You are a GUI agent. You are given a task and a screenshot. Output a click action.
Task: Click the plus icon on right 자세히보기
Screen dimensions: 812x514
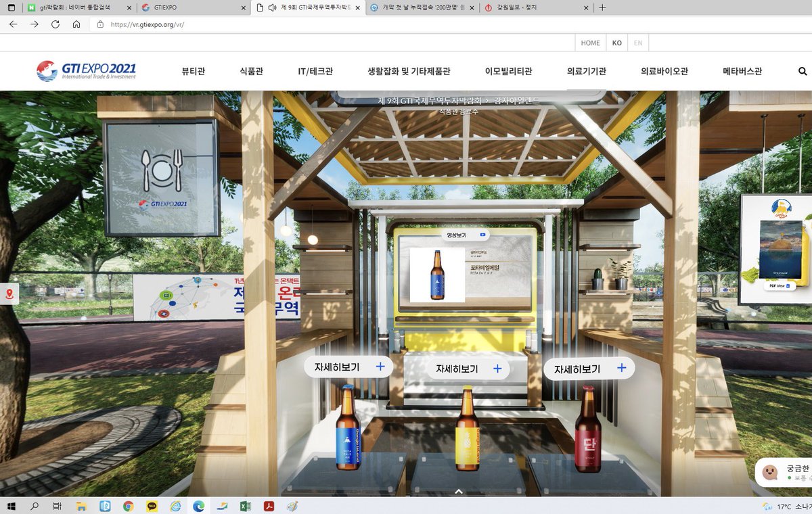point(621,368)
